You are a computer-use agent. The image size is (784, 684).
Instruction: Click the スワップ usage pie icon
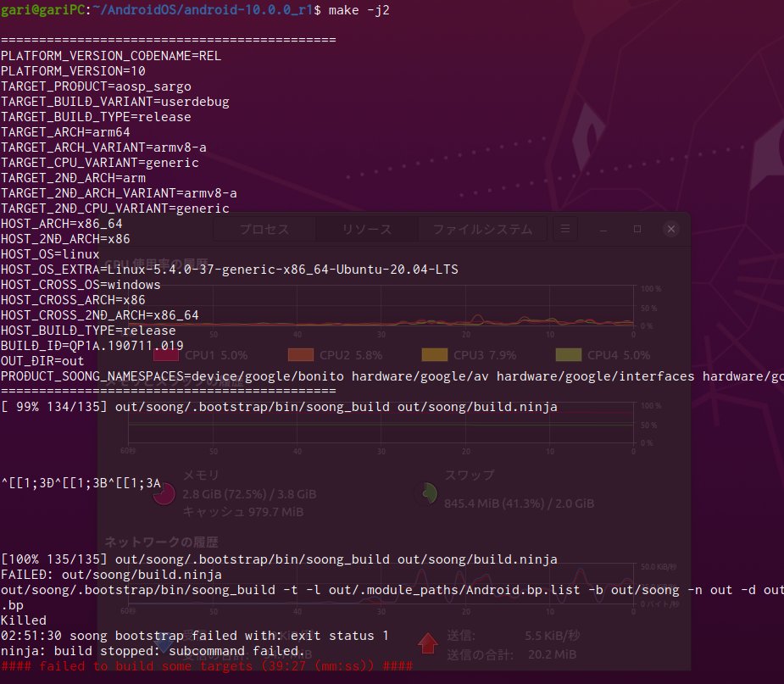point(426,494)
